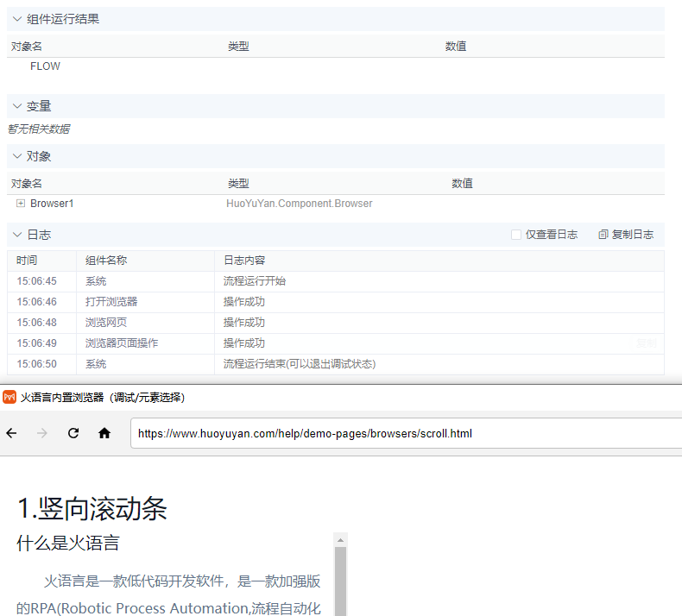Select the 浏览器页面操作 log entry
This screenshot has height=616, width=682.
click(x=335, y=343)
